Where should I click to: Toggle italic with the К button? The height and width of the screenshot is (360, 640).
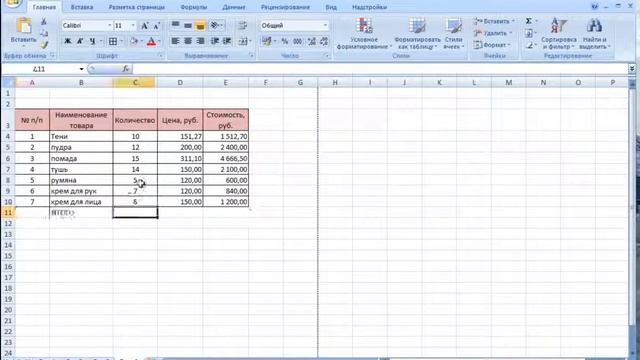click(80, 41)
